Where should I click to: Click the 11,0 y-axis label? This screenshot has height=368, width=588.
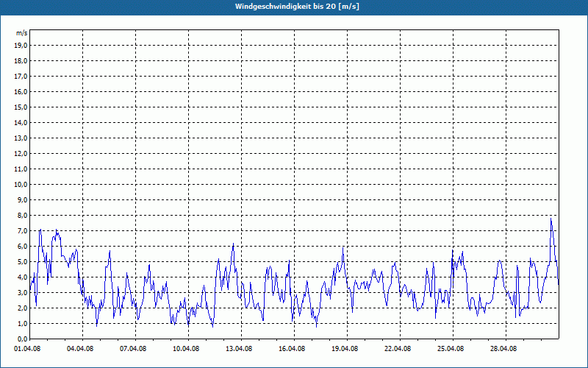pyautogui.click(x=21, y=169)
